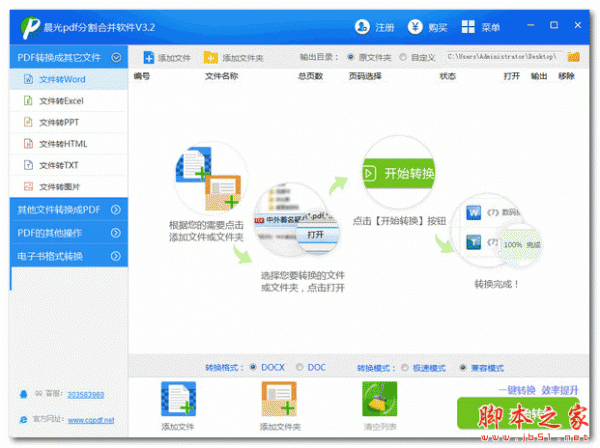Click the 文件名称 column header
The width and height of the screenshot is (600, 448).
[x=222, y=76]
